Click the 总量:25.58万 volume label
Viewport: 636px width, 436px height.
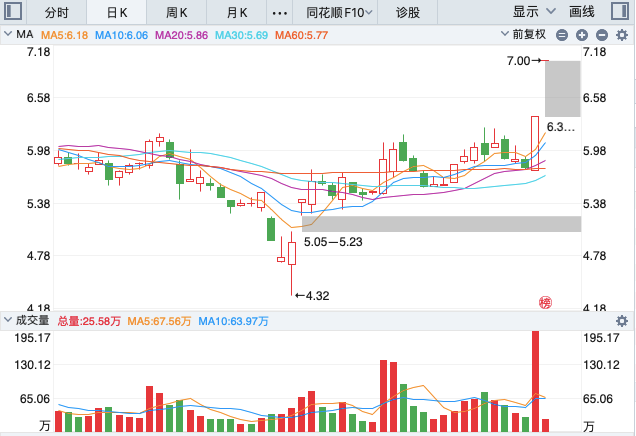[89, 322]
